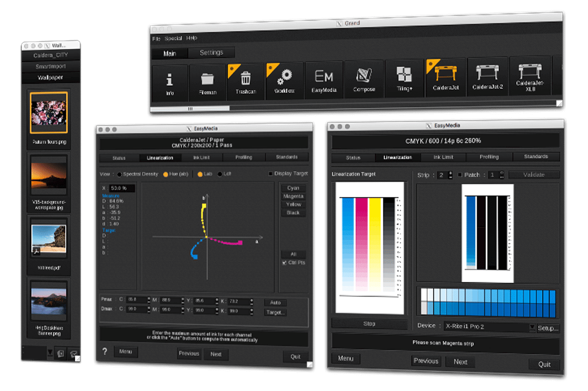This screenshot has height=391, width=588.
Task: Switch to the Settings tab
Action: click(x=211, y=53)
